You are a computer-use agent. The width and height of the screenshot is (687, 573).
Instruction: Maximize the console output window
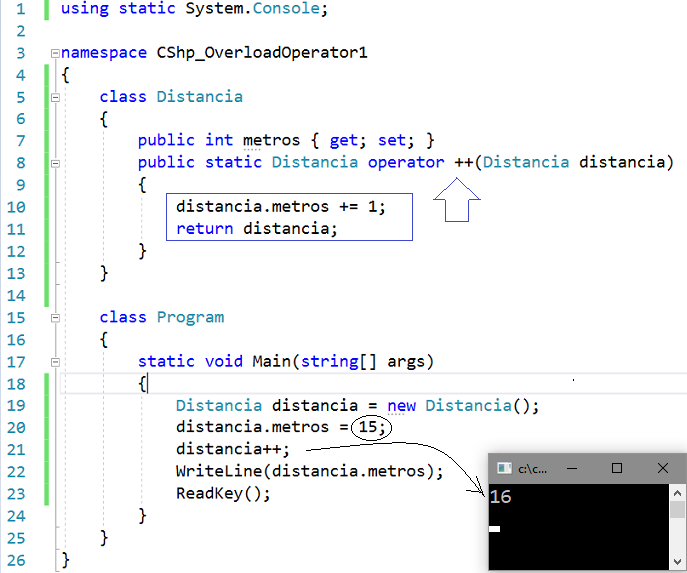pyautogui.click(x=617, y=468)
